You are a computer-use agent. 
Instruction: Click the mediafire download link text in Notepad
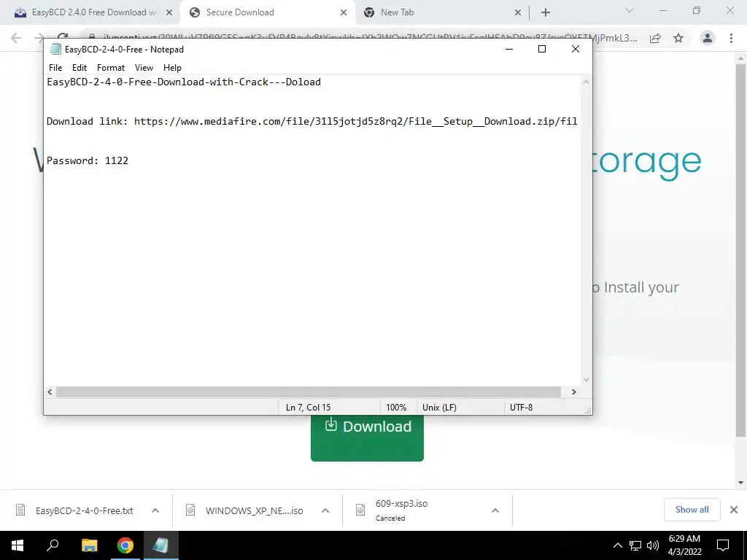(x=355, y=122)
